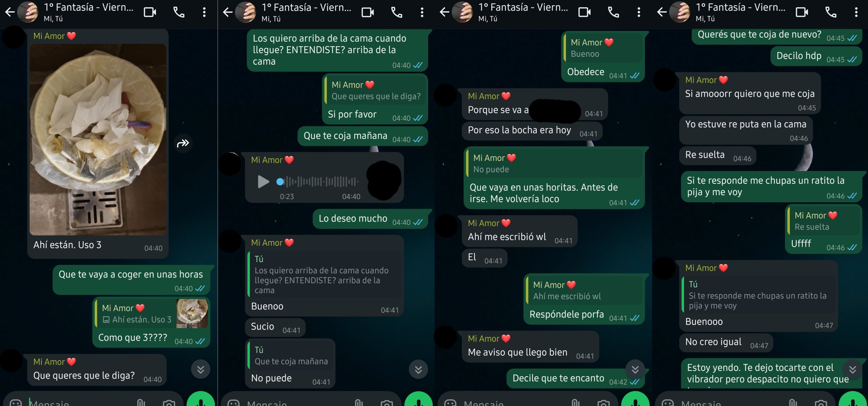Open the overflow menu in fourth chat panel
This screenshot has height=406, width=868.
[856, 13]
